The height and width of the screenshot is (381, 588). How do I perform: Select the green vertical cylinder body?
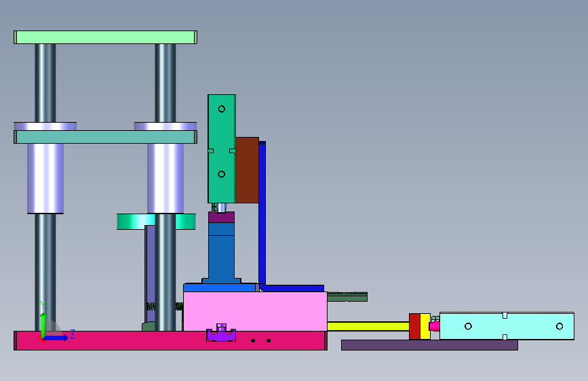coord(222,148)
